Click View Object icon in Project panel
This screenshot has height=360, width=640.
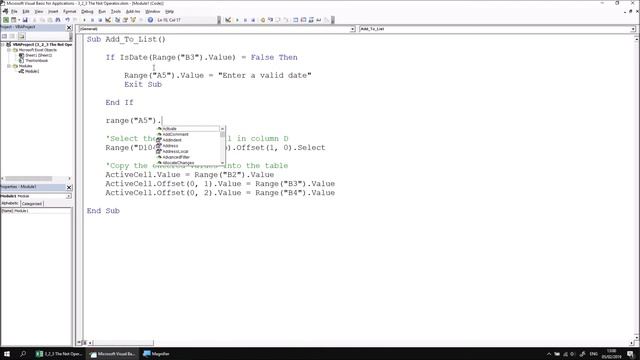point(12,36)
